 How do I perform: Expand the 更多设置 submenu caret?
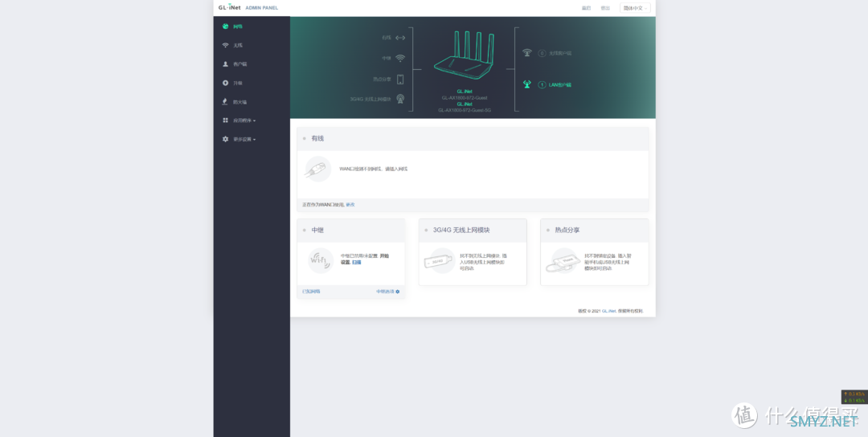tap(254, 140)
